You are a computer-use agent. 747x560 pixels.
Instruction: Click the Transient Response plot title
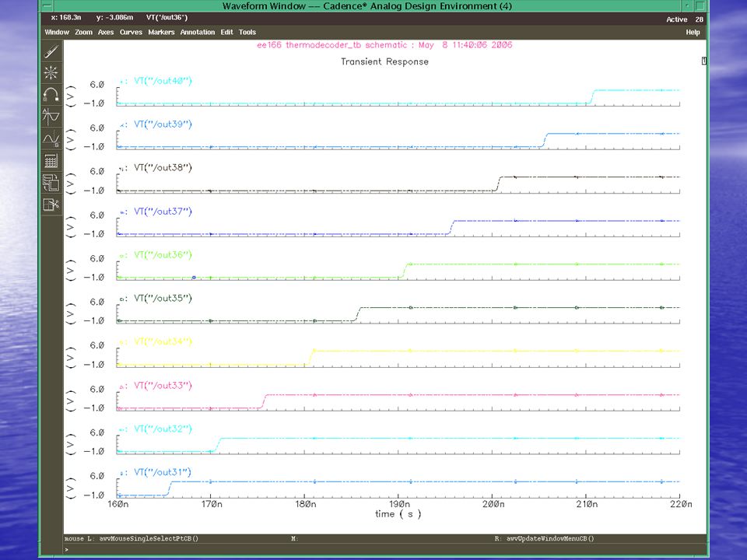384,61
